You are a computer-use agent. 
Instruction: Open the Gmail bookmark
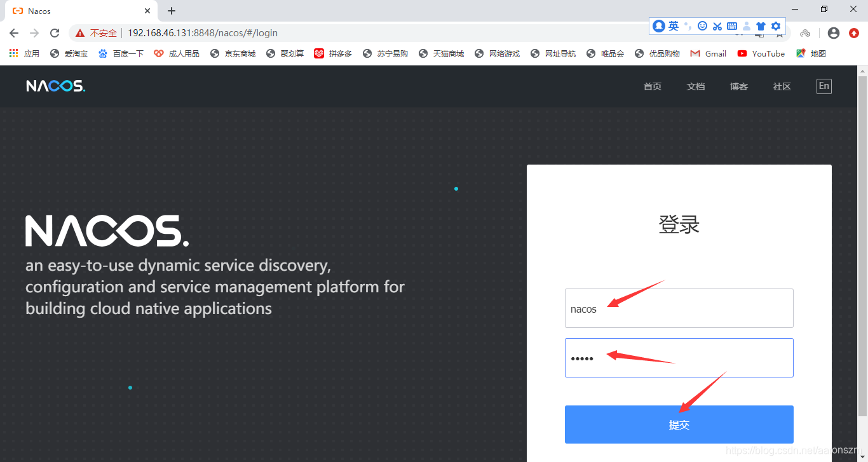click(708, 53)
